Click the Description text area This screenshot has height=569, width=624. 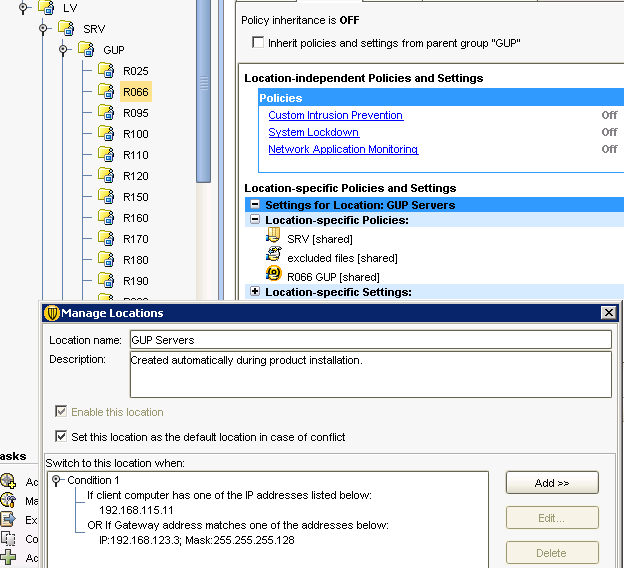point(370,374)
